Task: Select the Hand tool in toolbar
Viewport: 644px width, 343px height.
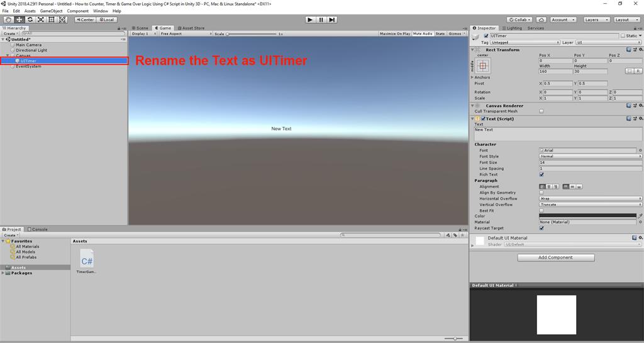Action: 8,19
